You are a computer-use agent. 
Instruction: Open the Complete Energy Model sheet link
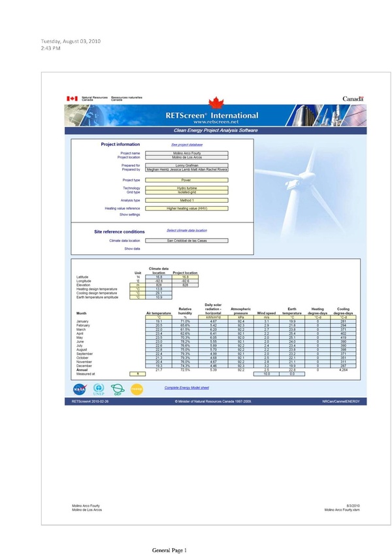(x=187, y=388)
